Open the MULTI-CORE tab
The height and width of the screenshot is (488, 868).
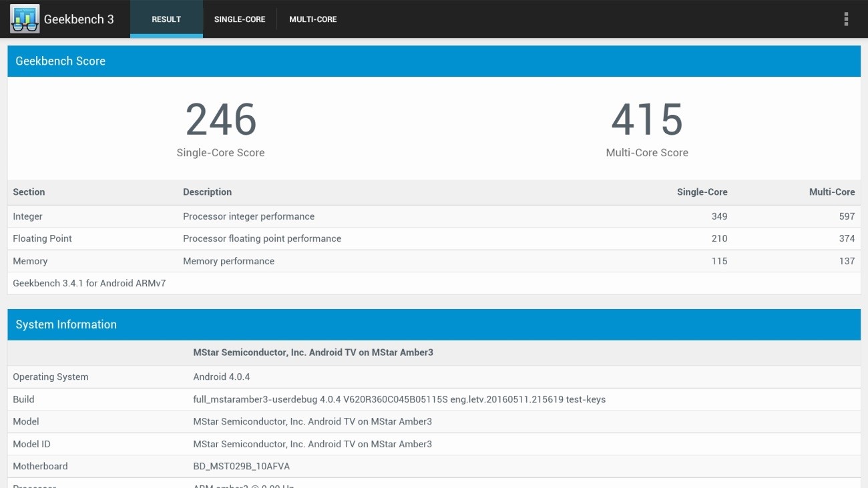pyautogui.click(x=313, y=19)
